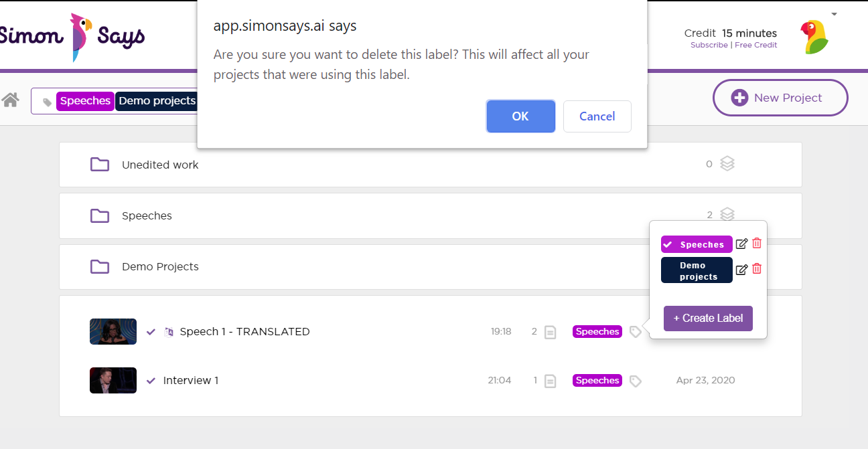Click the tag icon in label filter
This screenshot has width=868, height=449.
pos(47,102)
